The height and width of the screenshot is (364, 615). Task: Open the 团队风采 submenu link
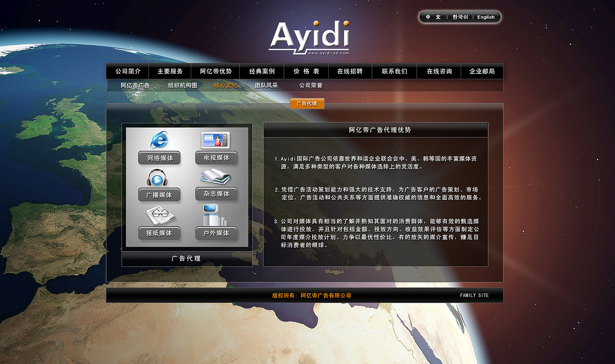click(266, 85)
